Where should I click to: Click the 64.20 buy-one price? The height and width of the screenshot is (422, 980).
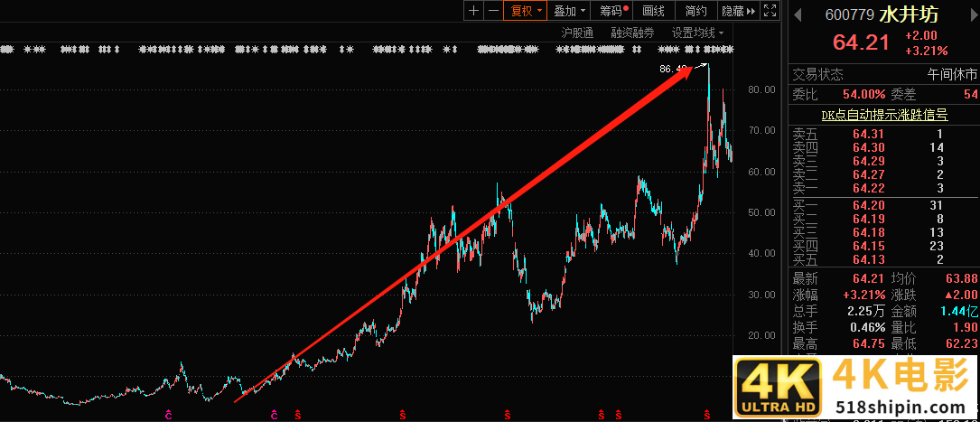click(868, 205)
